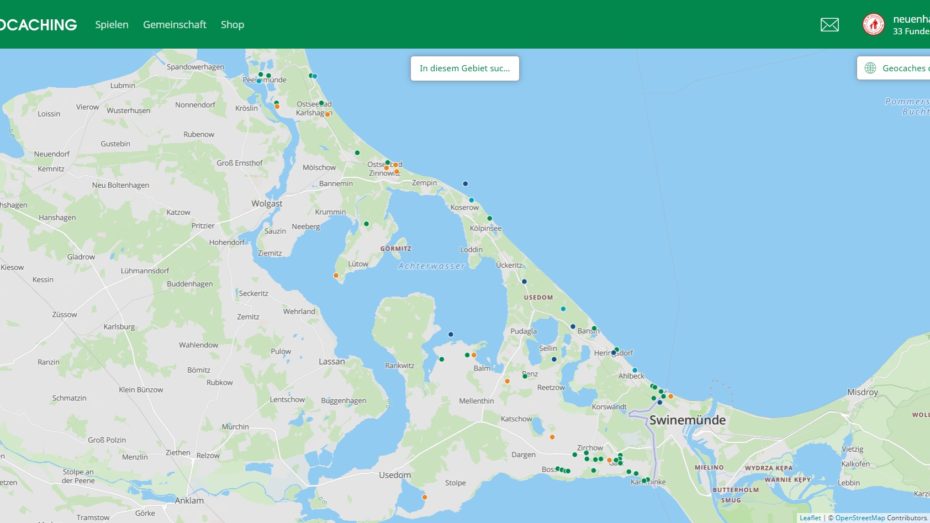This screenshot has height=523, width=930.
Task: Open the Leaflet attribution link
Action: [810, 518]
